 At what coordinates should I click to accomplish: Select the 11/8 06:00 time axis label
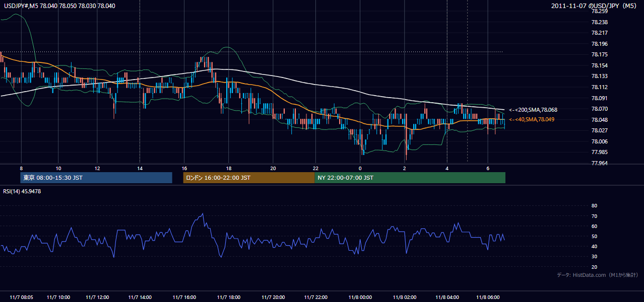(488, 297)
